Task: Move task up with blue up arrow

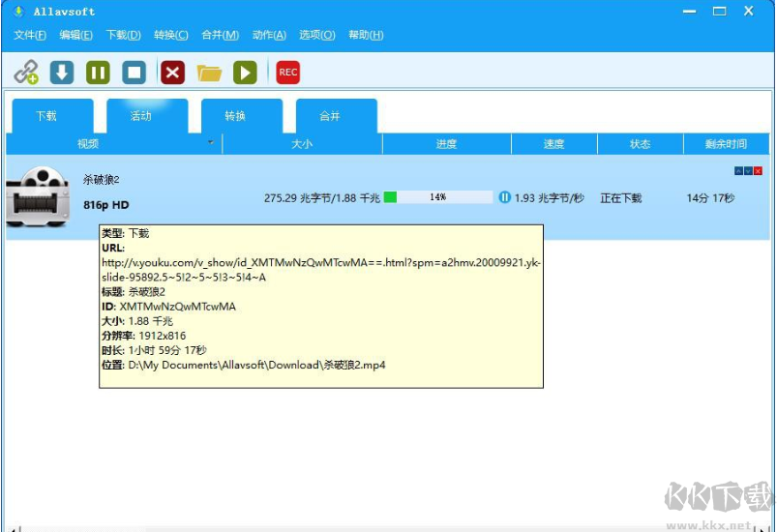Action: click(738, 171)
